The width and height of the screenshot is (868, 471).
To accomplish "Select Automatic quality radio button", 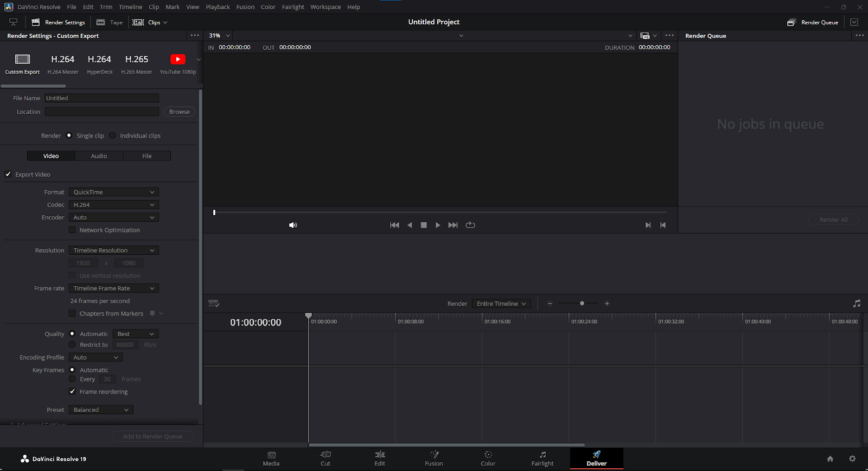I will tap(72, 334).
